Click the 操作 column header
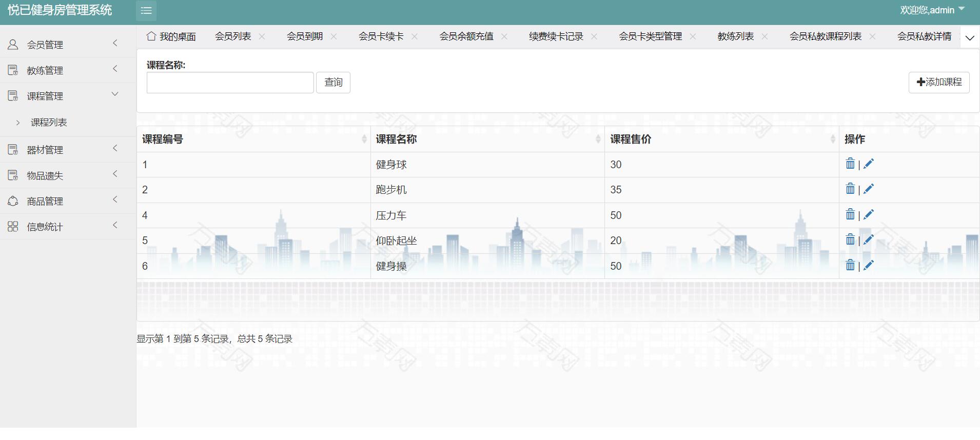 click(x=909, y=139)
